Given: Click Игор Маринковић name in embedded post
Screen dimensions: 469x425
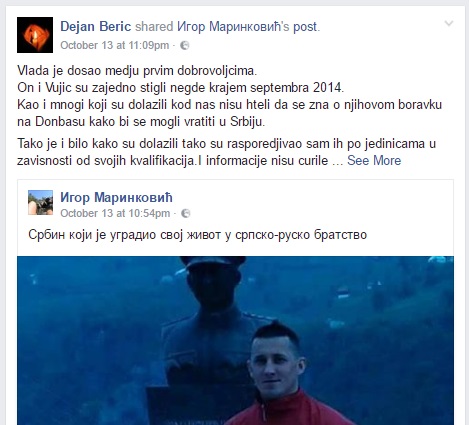Looking at the screenshot, I should click(116, 197).
